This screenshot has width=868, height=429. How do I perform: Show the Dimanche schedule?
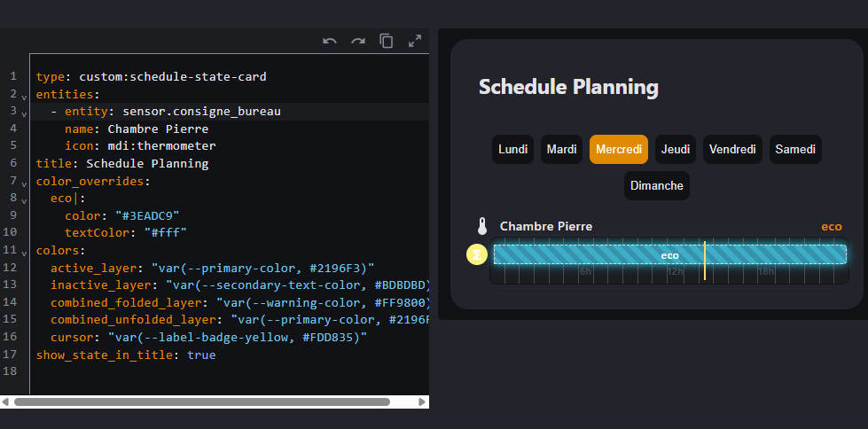click(657, 186)
